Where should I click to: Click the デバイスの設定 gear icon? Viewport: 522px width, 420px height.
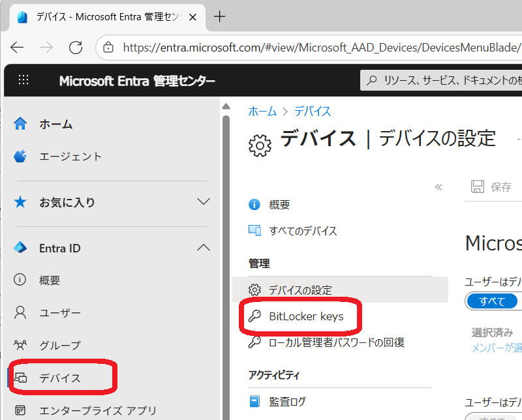tap(254, 290)
